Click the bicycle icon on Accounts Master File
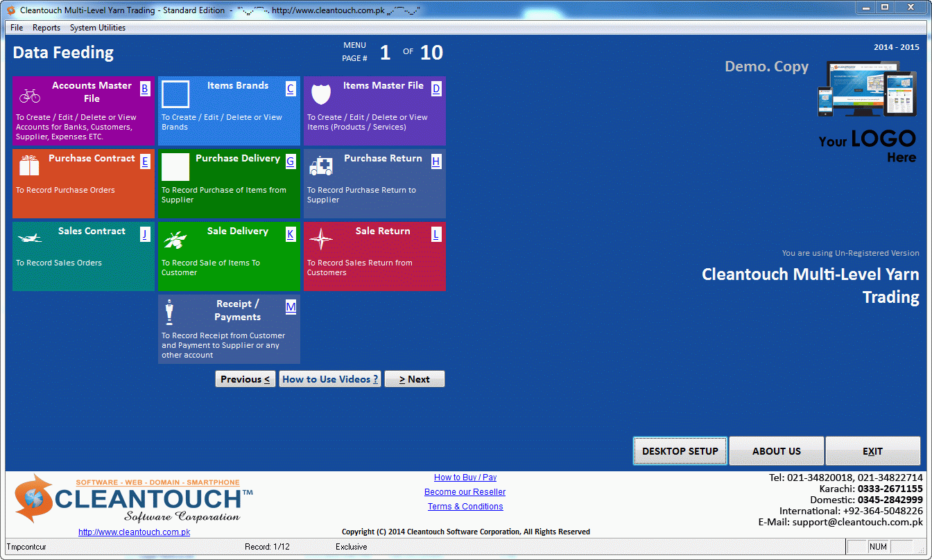This screenshot has height=560, width=932. [x=30, y=96]
